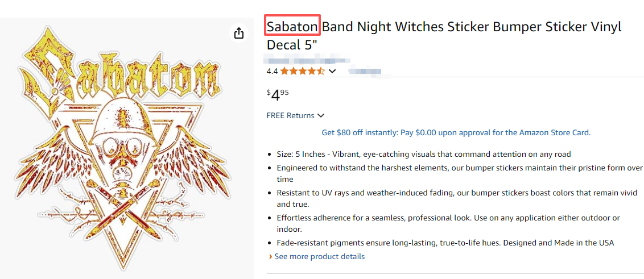
Task: Click See more product details
Action: click(319, 256)
